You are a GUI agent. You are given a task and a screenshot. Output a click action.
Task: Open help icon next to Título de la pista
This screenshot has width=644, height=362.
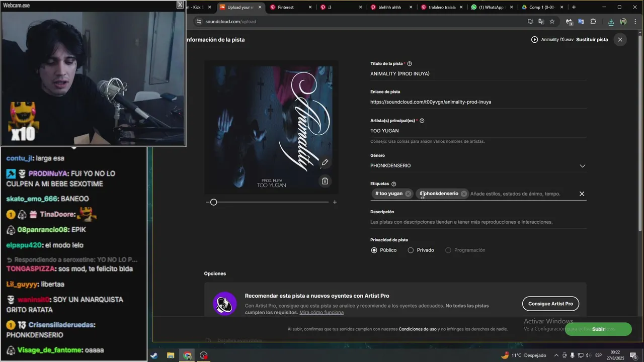tap(410, 64)
